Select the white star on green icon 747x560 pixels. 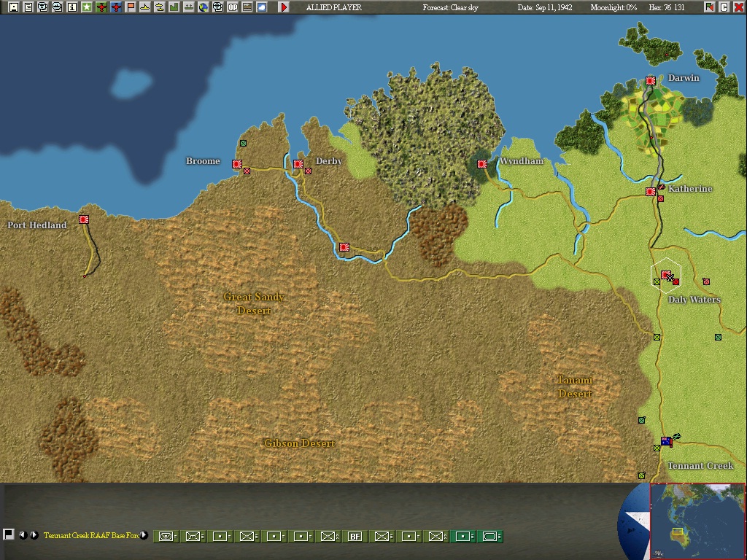87,7
